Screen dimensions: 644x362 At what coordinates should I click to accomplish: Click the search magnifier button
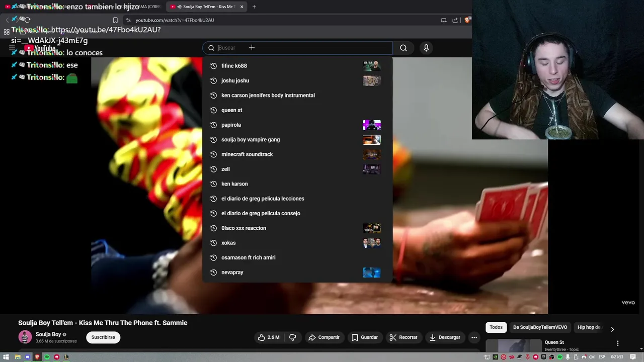(x=404, y=48)
